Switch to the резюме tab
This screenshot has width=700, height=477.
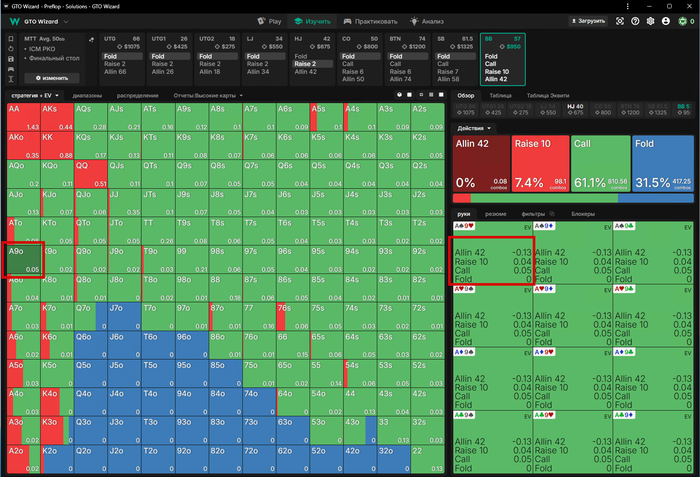[496, 214]
